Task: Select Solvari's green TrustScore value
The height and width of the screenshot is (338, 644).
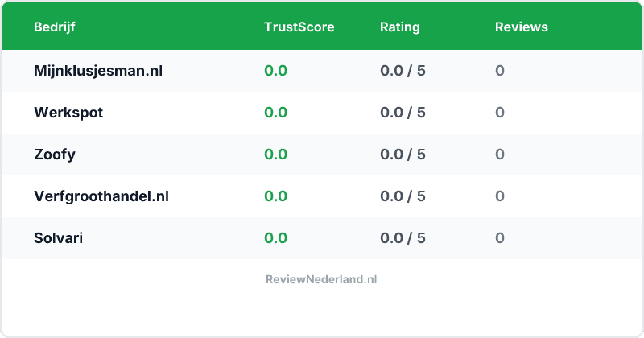Action: [x=275, y=238]
